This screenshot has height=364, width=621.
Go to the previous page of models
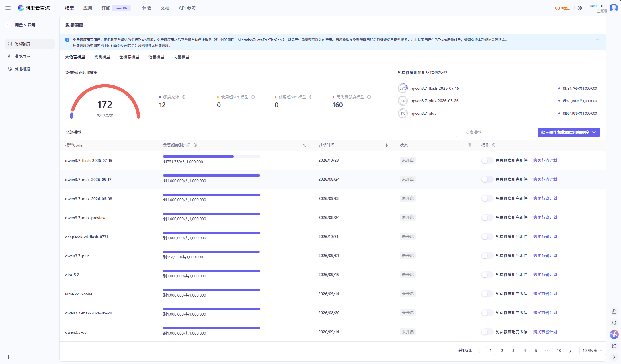pos(479,351)
